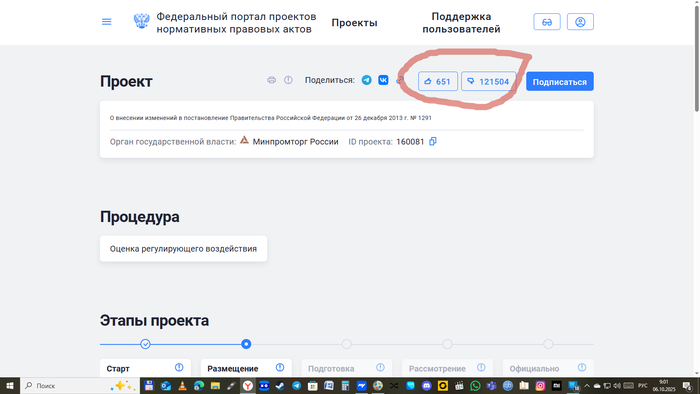Share the project via Telegram
This screenshot has height=394, width=700.
tap(367, 80)
